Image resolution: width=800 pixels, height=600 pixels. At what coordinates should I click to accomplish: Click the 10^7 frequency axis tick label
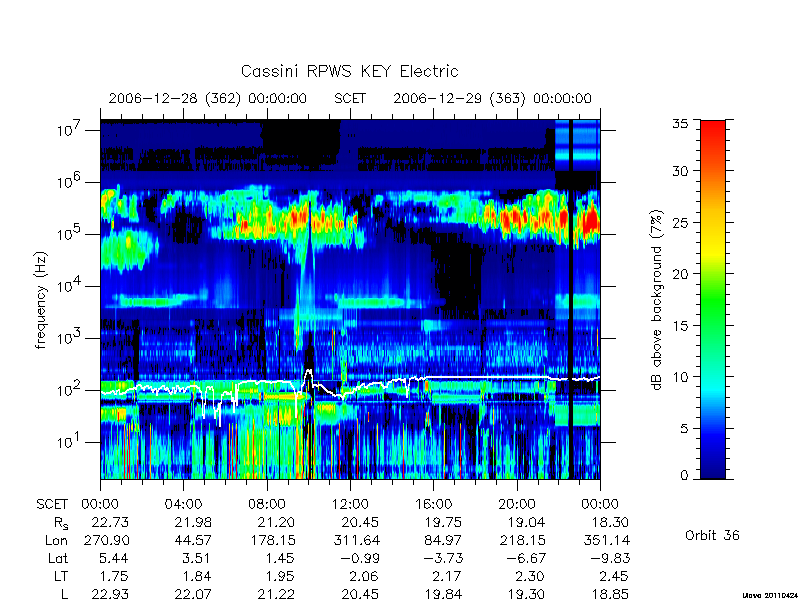tap(69, 130)
